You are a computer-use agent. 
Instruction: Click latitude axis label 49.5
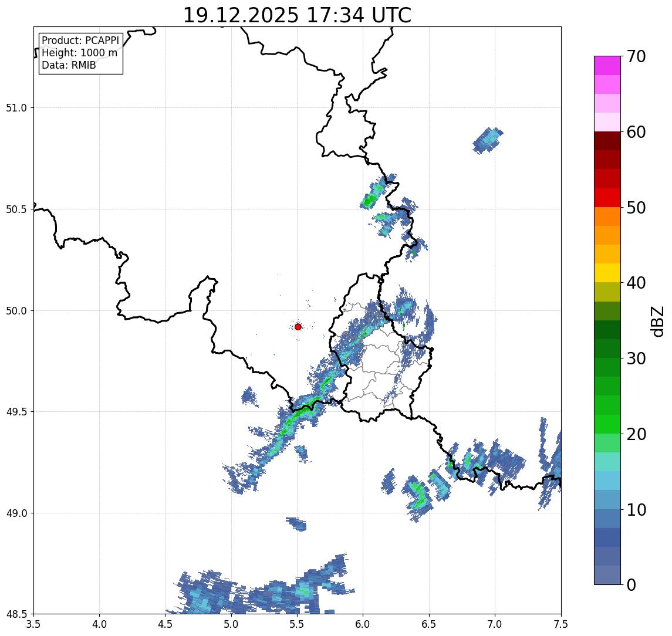pyautogui.click(x=16, y=412)
